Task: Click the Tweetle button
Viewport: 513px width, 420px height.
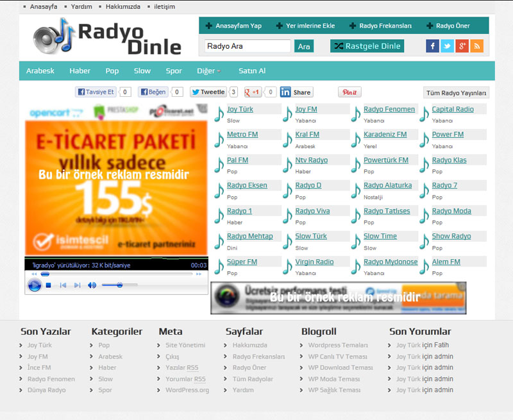Action: (x=208, y=92)
